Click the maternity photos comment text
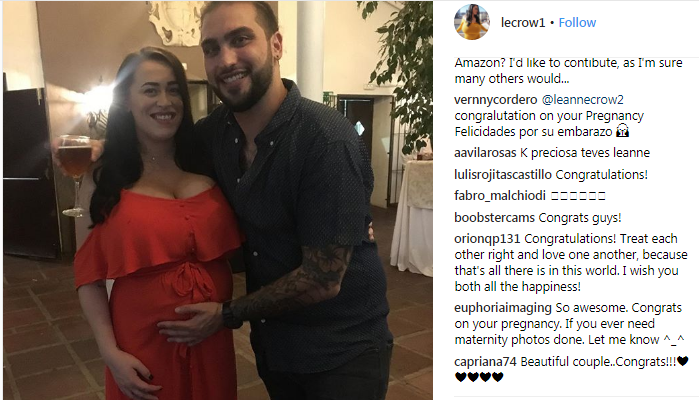This screenshot has height=400, width=699. pyautogui.click(x=568, y=324)
